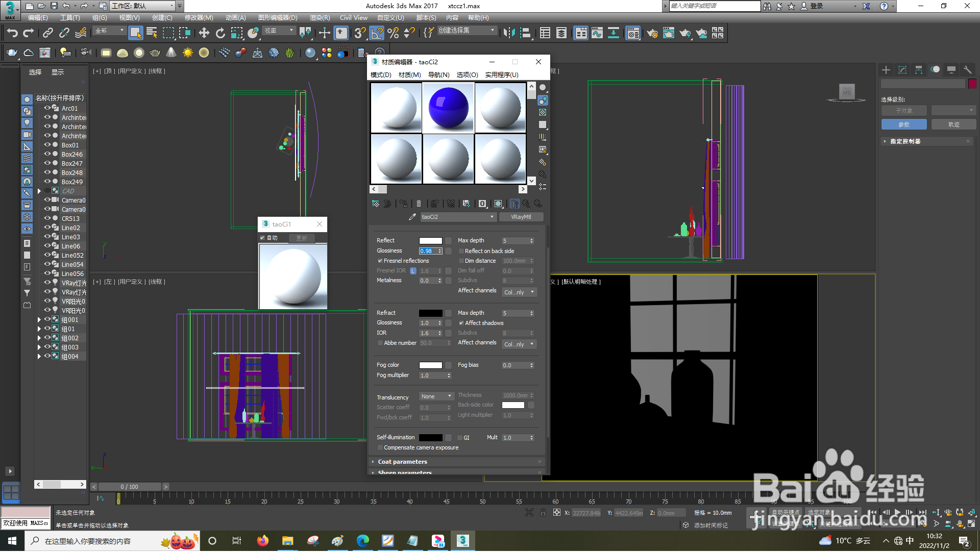Viewport: 980px width, 552px height.
Task: Click the Reflect white color swatch
Action: click(430, 241)
